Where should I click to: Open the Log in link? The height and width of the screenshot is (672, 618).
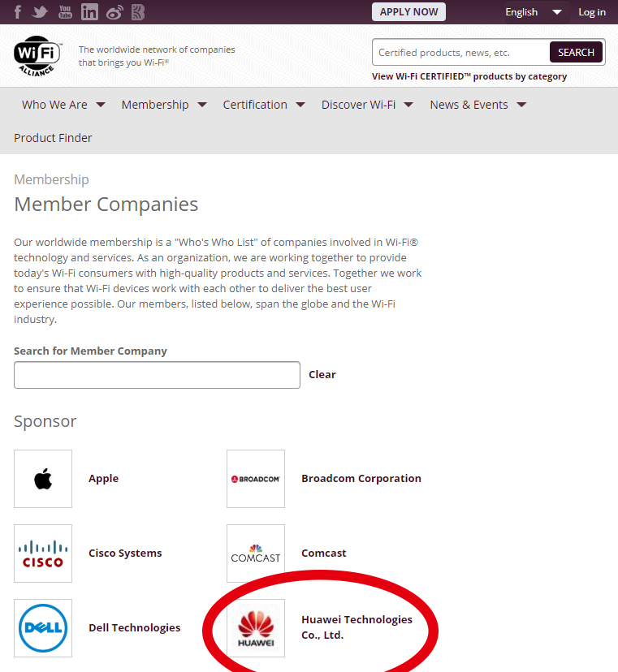tap(592, 12)
